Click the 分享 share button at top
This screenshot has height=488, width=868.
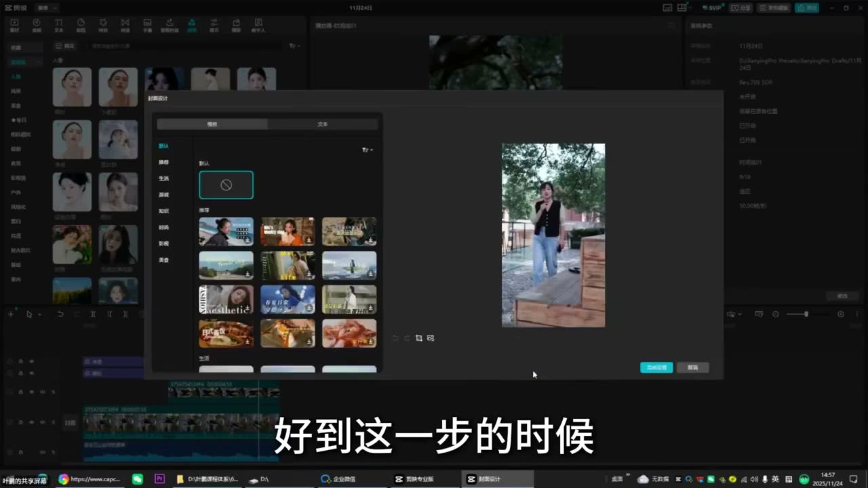point(741,7)
